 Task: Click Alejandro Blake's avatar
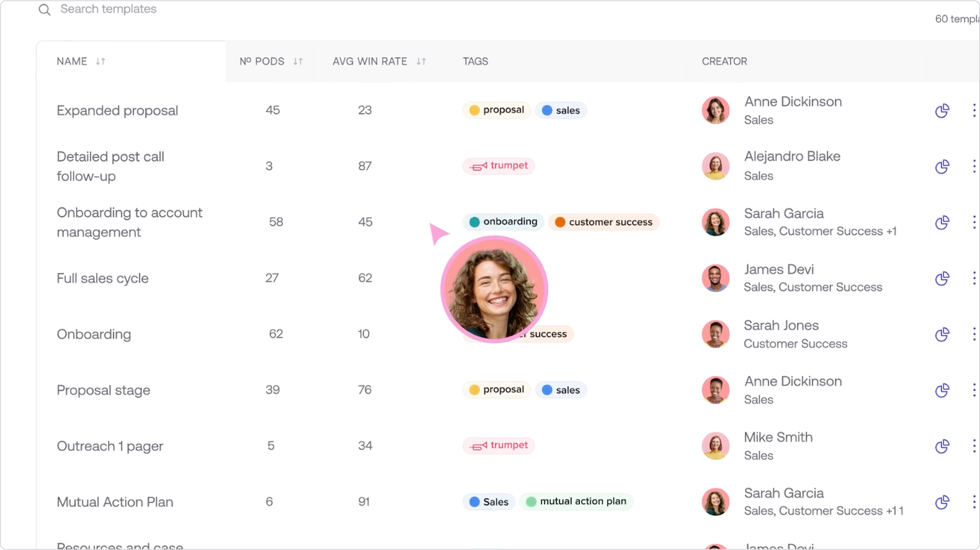[x=715, y=166]
